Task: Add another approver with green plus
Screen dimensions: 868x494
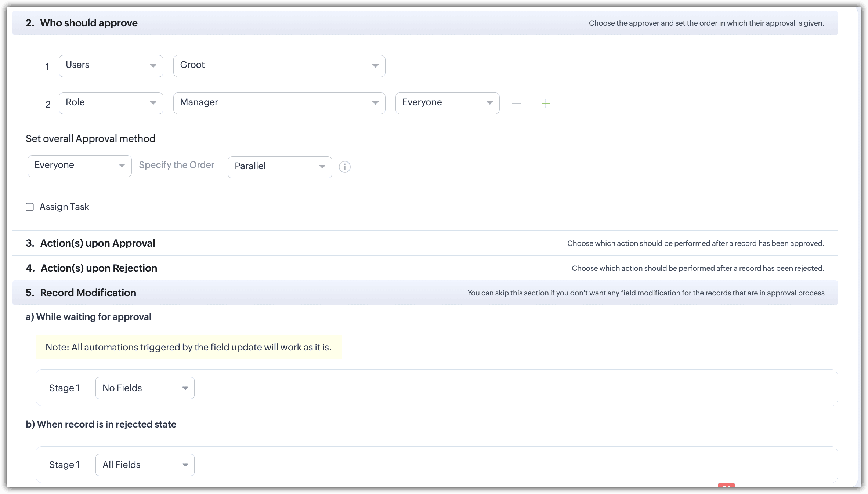Action: [x=546, y=104]
